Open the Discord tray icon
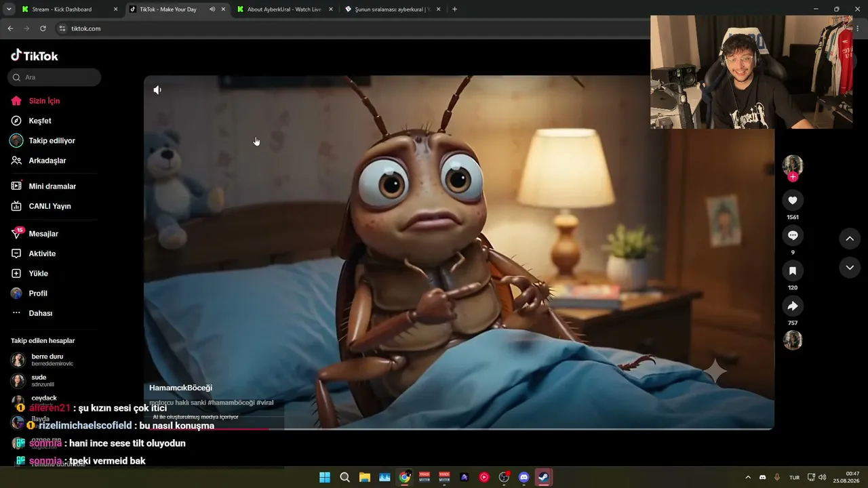Image resolution: width=868 pixels, height=488 pixels. click(x=763, y=477)
